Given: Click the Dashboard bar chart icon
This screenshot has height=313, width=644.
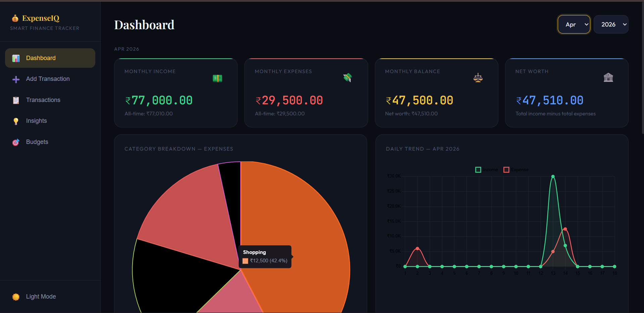Looking at the screenshot, I should [x=16, y=58].
